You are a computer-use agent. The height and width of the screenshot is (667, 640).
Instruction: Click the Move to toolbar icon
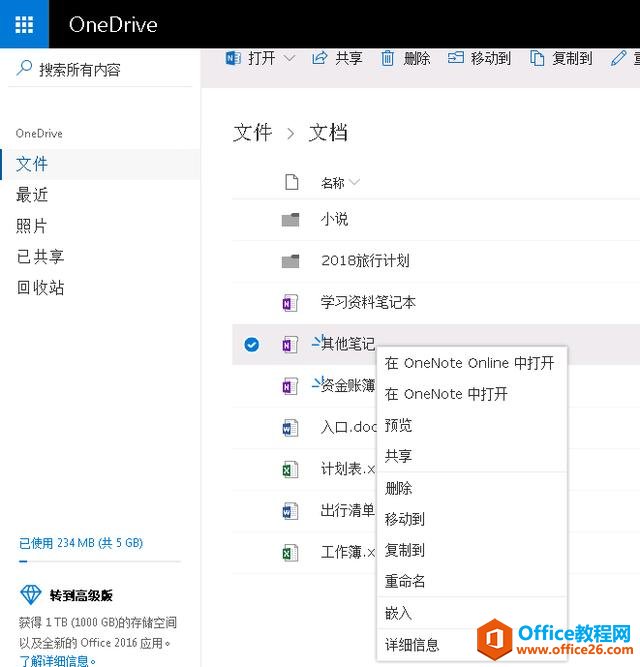(x=456, y=59)
